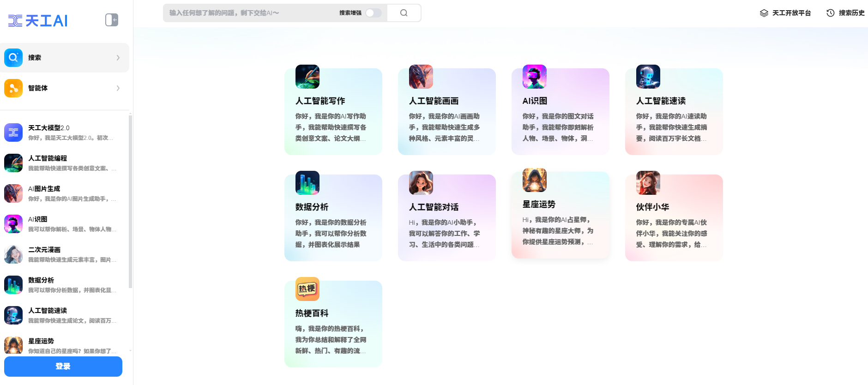868x385 pixels.
Task: Click the blue 搜索 magnifier icon in sidebar
Action: [13, 58]
